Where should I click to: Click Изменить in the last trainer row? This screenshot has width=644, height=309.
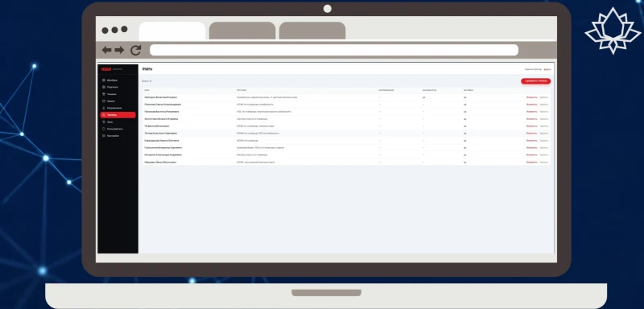531,162
